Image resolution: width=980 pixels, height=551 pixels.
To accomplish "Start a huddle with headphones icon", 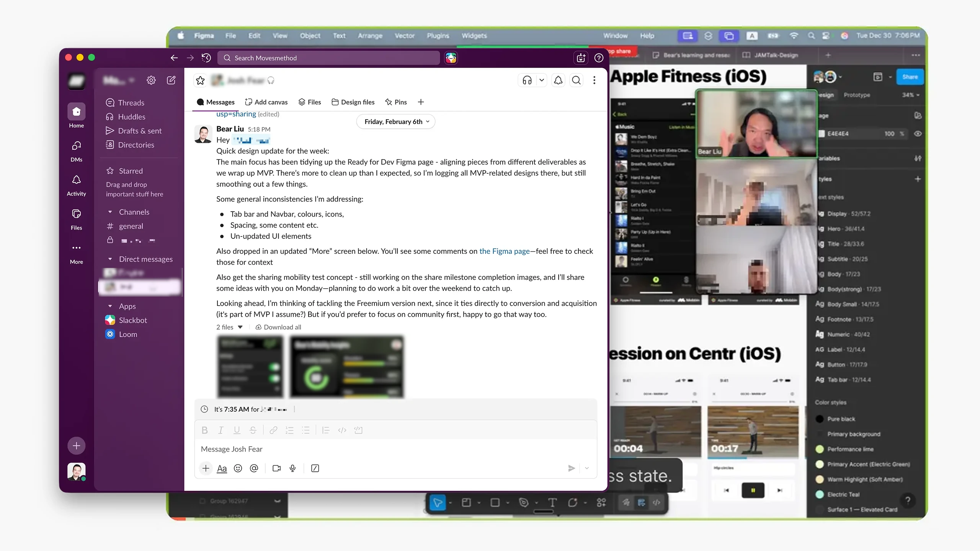I will [x=527, y=80].
